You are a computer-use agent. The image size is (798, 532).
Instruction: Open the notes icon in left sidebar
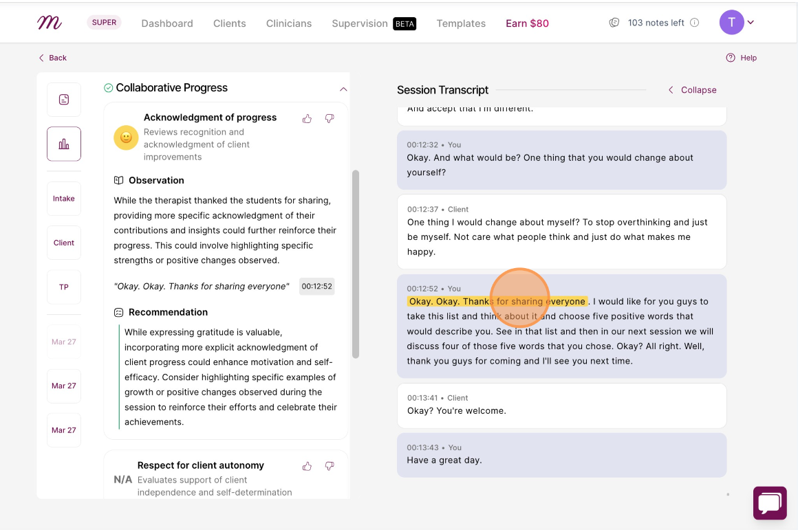[x=63, y=100]
